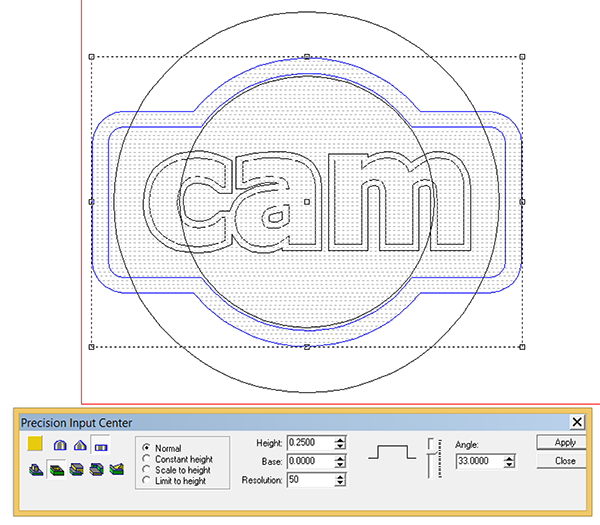Click the yellow color swatch
The height and width of the screenshot is (525, 600).
click(x=35, y=443)
